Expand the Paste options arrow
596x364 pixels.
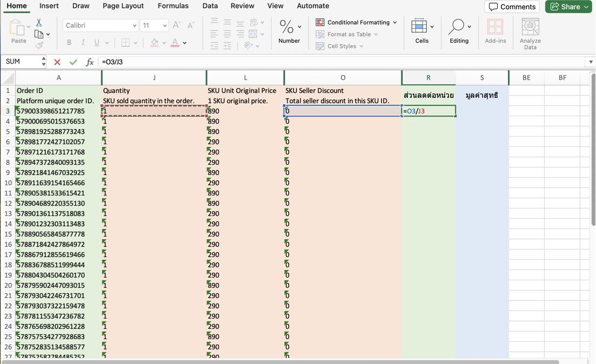pos(29,26)
